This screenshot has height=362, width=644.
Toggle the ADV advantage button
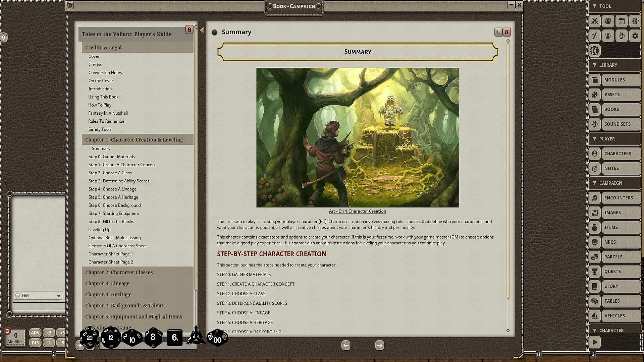pyautogui.click(x=35, y=333)
